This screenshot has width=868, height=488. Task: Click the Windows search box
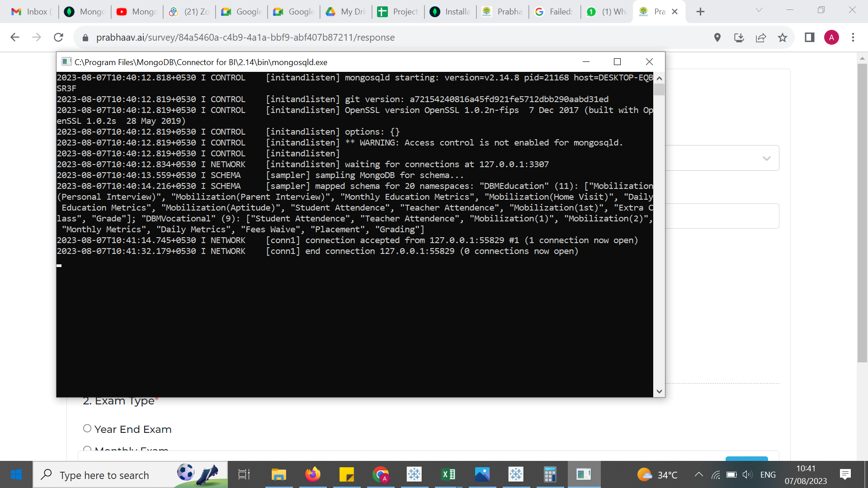(104, 475)
